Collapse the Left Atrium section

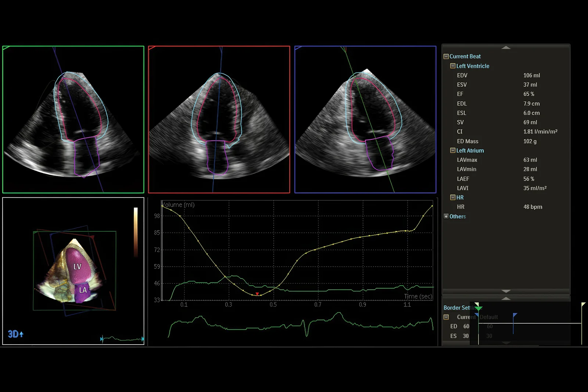point(453,151)
